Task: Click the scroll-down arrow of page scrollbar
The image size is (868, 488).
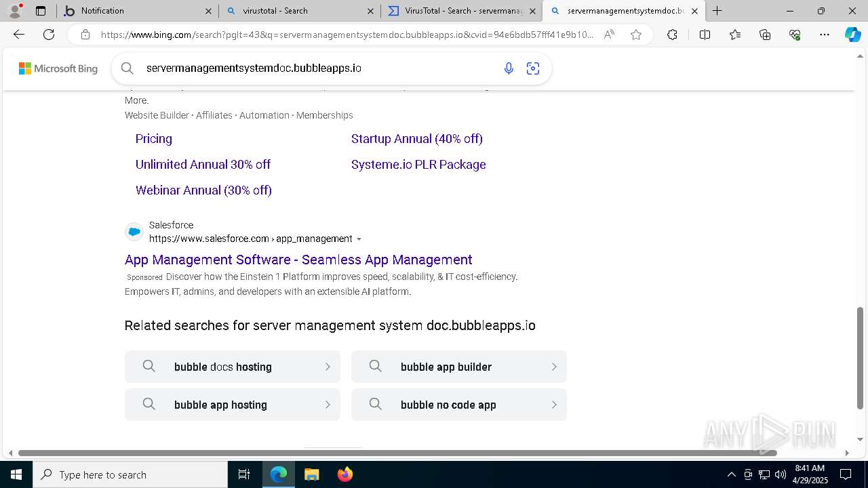Action: point(861,441)
